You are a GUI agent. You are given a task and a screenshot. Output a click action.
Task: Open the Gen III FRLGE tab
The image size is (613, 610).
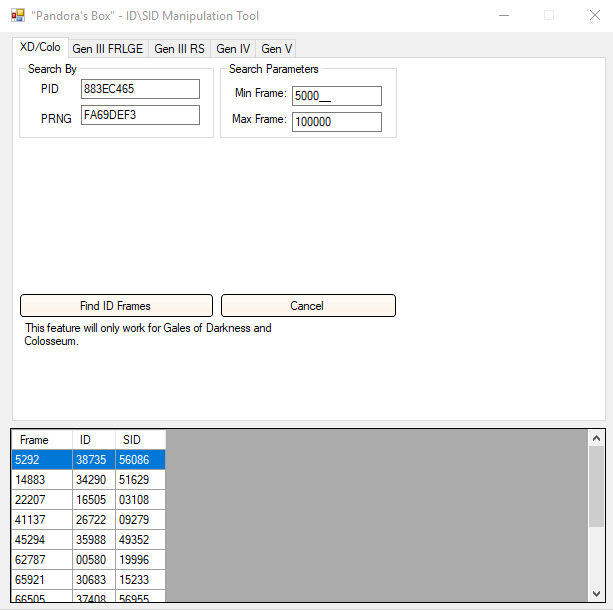click(x=108, y=49)
